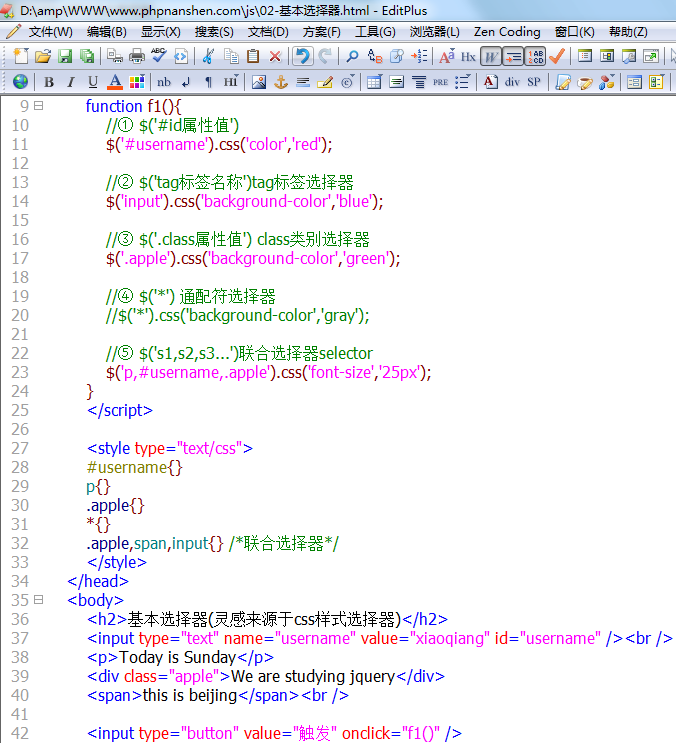Click the Bold B formatting icon

pyautogui.click(x=49, y=82)
